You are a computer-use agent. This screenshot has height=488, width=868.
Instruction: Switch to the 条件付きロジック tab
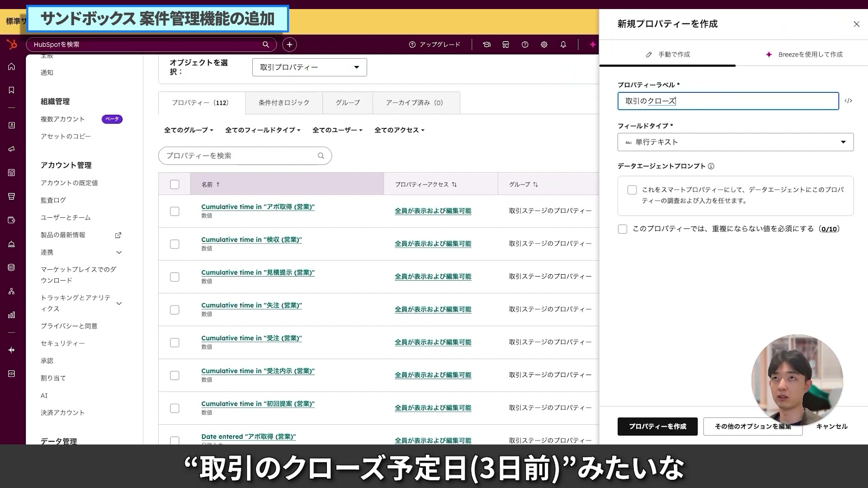tap(284, 103)
